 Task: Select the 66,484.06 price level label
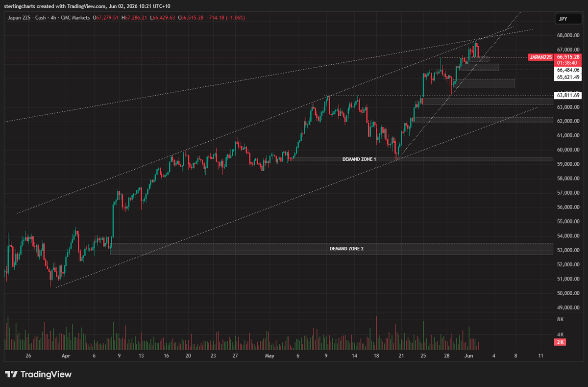pos(568,70)
